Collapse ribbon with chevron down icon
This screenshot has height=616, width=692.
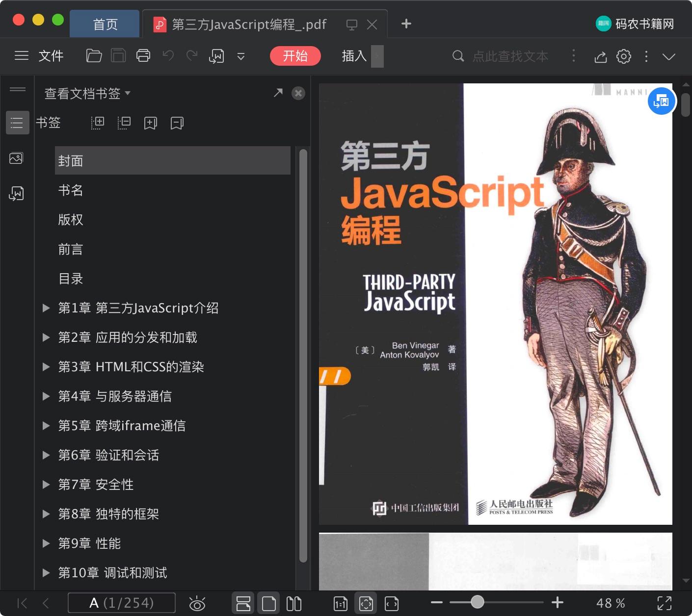[x=669, y=56]
